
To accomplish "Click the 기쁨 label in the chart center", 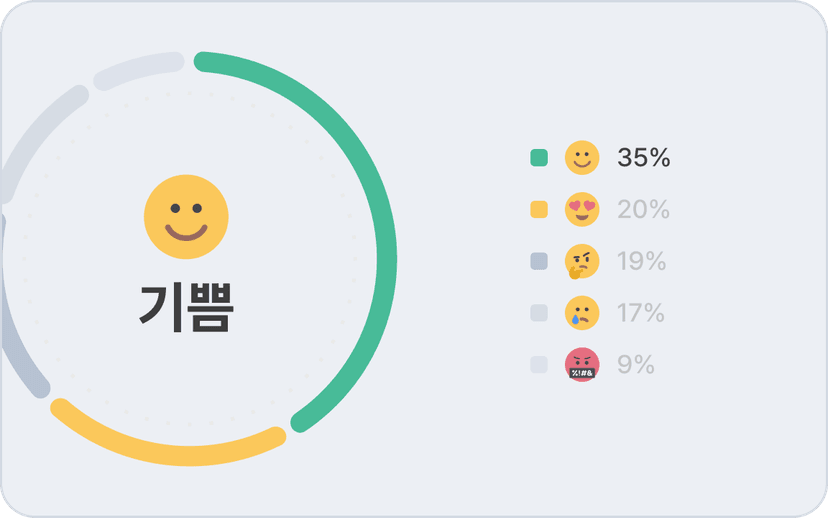I will tap(186, 308).
